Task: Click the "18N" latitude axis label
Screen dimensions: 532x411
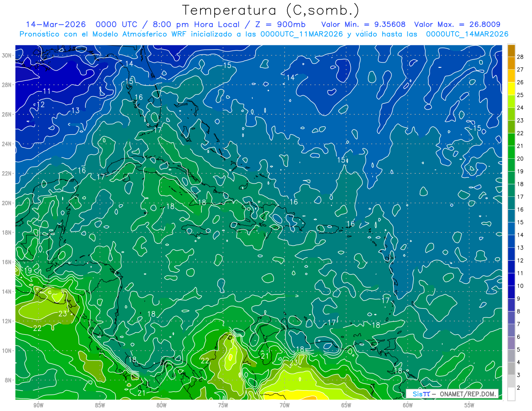Action: click(8, 232)
